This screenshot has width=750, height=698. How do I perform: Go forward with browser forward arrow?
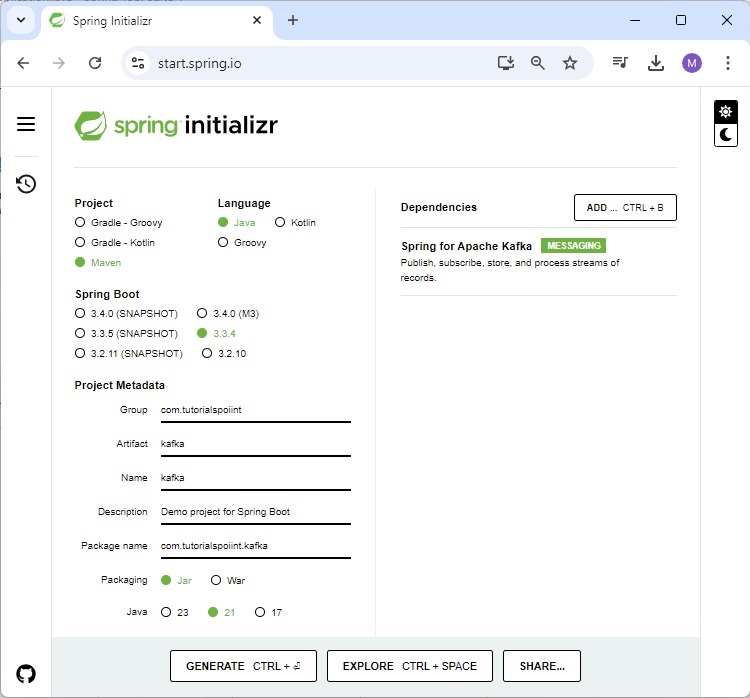[x=58, y=63]
